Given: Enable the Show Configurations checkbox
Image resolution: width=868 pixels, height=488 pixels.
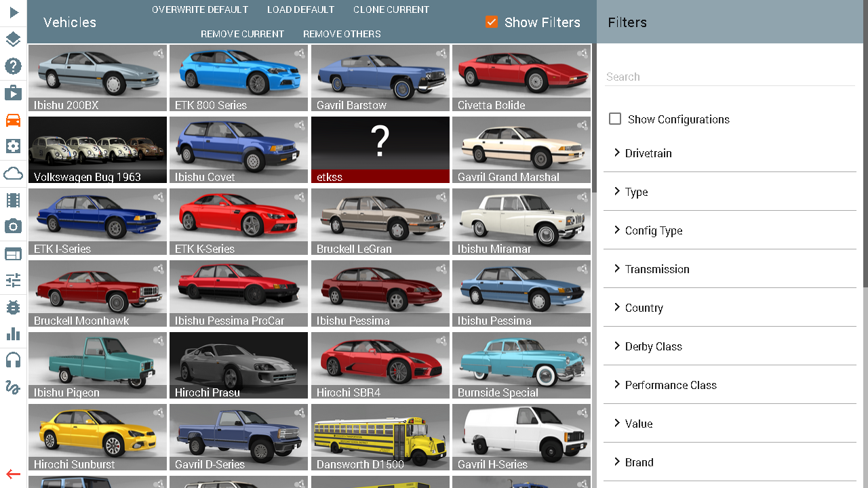Looking at the screenshot, I should click(x=615, y=119).
